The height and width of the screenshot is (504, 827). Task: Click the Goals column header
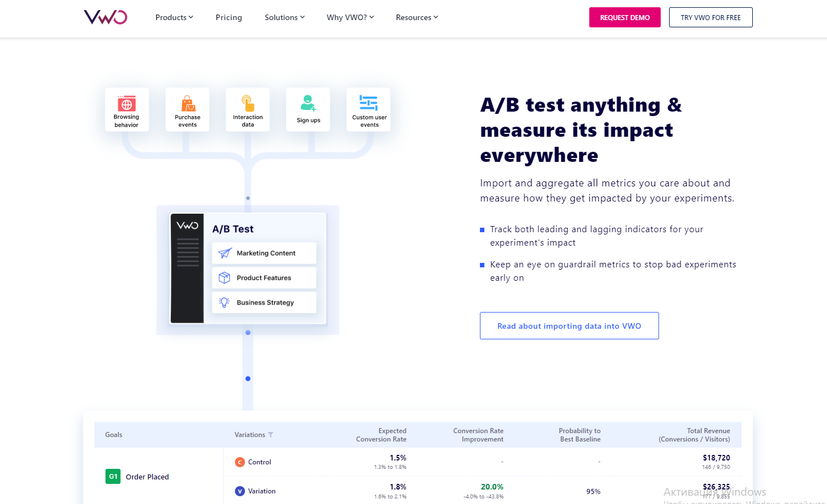click(x=114, y=435)
